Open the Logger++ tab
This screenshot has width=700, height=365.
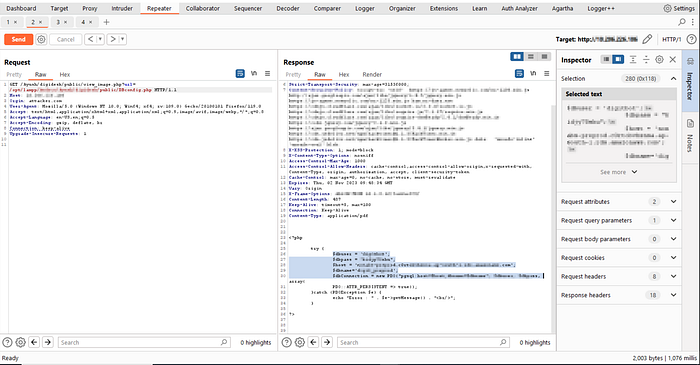pyautogui.click(x=600, y=8)
